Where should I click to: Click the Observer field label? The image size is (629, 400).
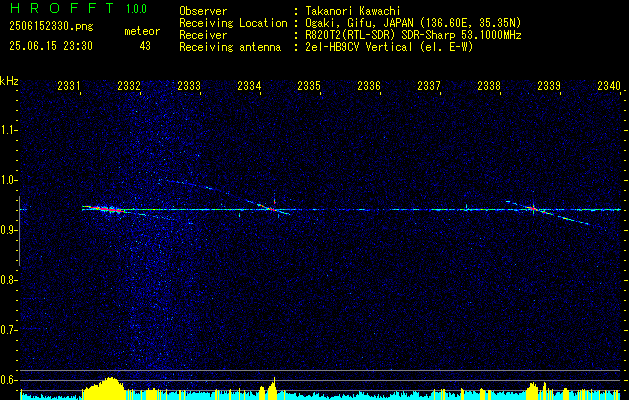[x=203, y=11]
